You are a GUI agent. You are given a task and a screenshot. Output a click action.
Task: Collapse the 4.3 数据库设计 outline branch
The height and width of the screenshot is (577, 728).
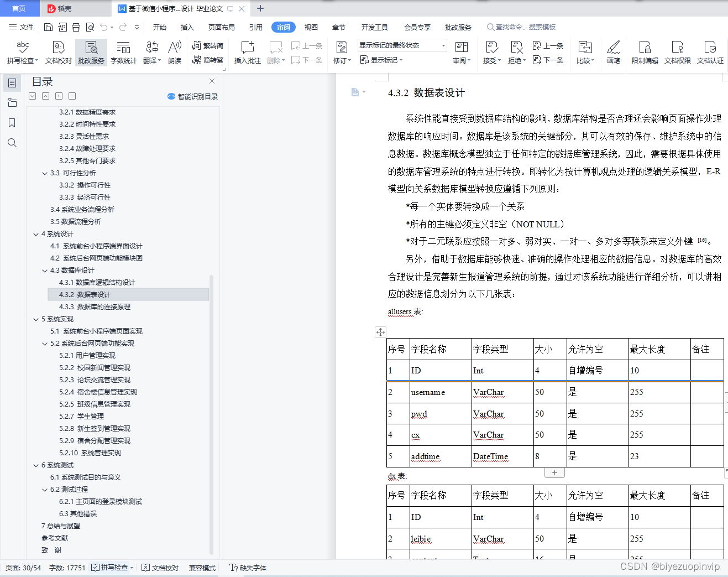[45, 271]
